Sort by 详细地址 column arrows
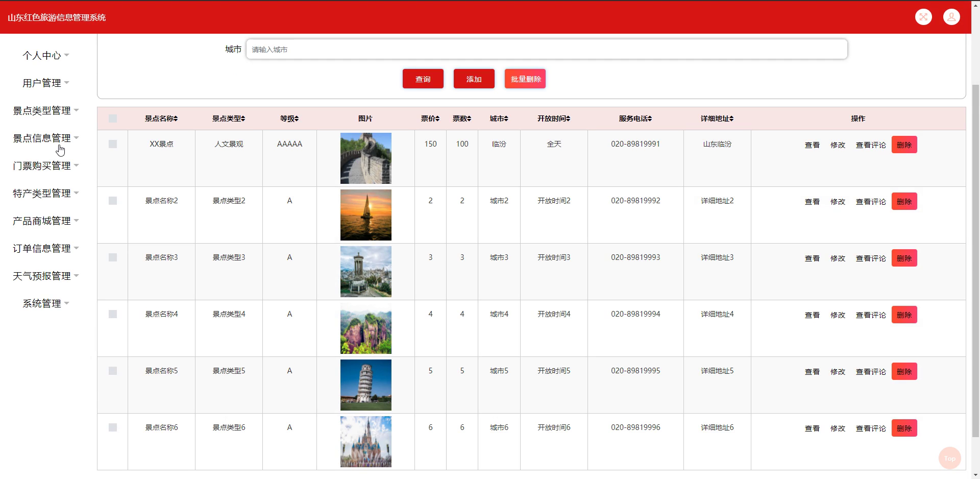The width and height of the screenshot is (980, 479). pos(731,118)
